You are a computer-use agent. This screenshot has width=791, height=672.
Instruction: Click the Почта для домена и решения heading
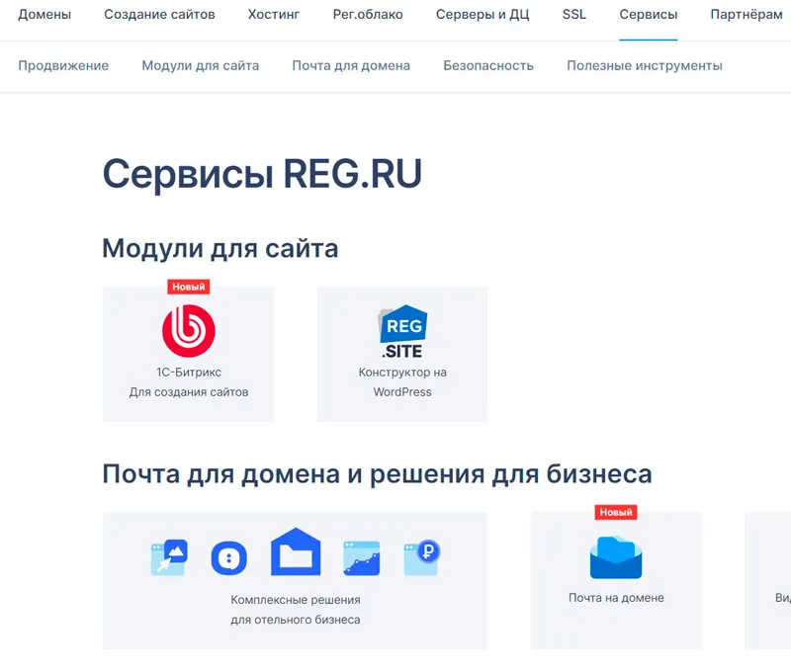(377, 474)
